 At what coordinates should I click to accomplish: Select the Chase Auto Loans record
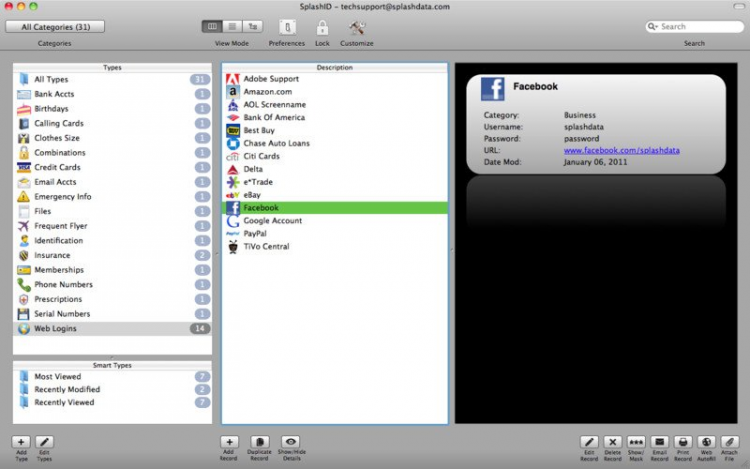click(x=335, y=143)
